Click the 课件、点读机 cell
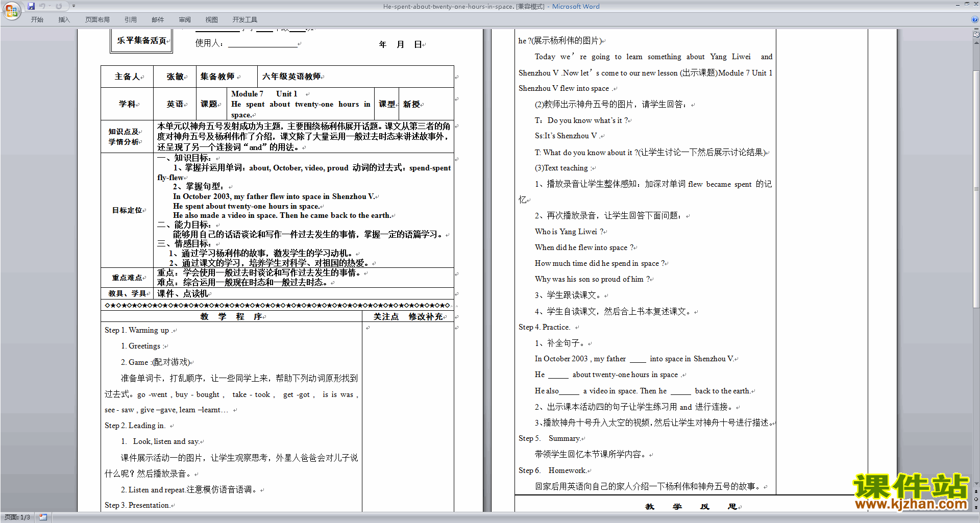The image size is (980, 523). (303, 293)
